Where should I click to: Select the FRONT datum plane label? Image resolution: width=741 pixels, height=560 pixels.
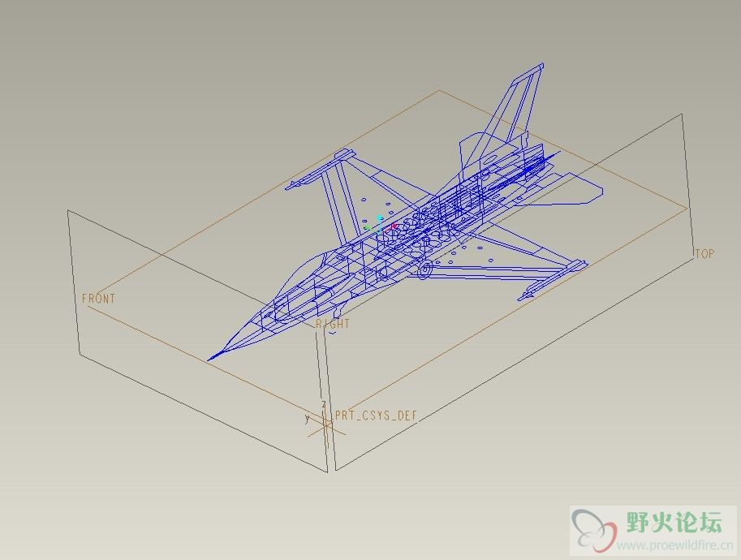[98, 299]
